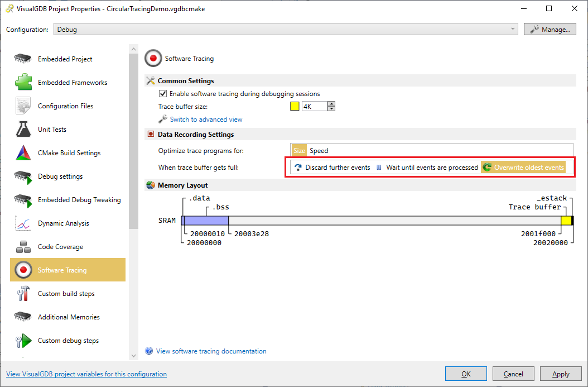Click blue .bss region in SRAM bar
Viewport: 588px width, 387px height.
[206, 221]
